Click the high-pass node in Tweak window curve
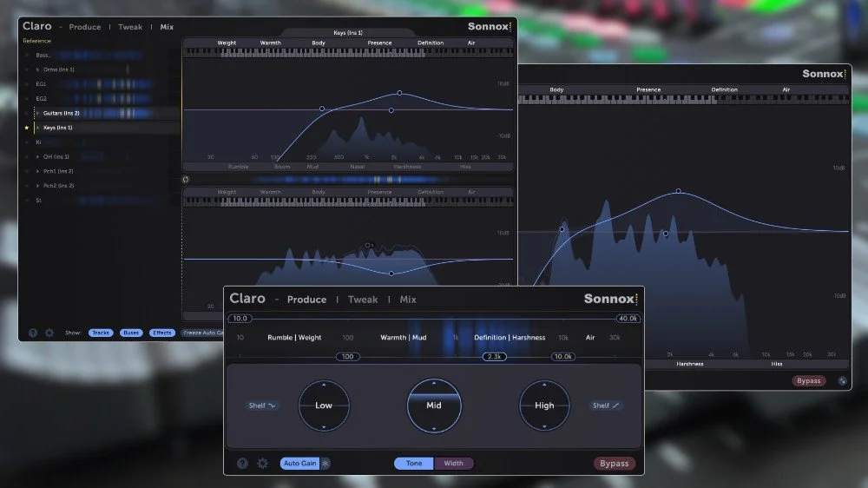868x488 pixels. 562,229
